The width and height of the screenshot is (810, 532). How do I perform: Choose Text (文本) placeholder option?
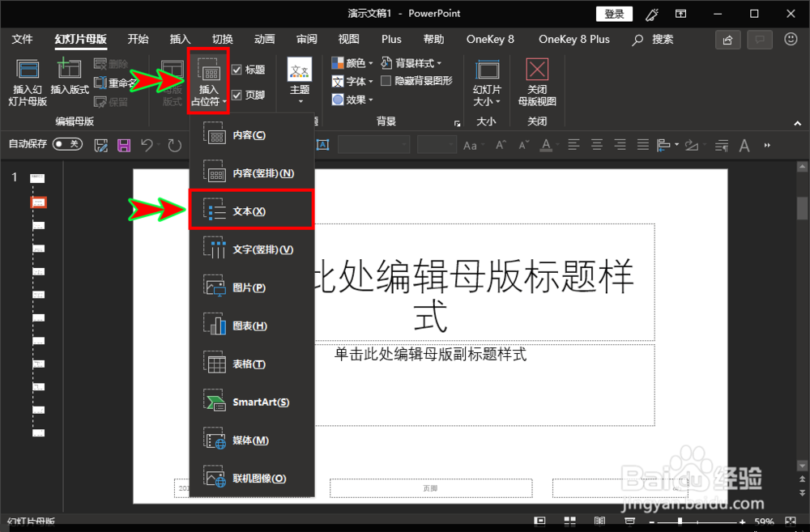pos(252,211)
